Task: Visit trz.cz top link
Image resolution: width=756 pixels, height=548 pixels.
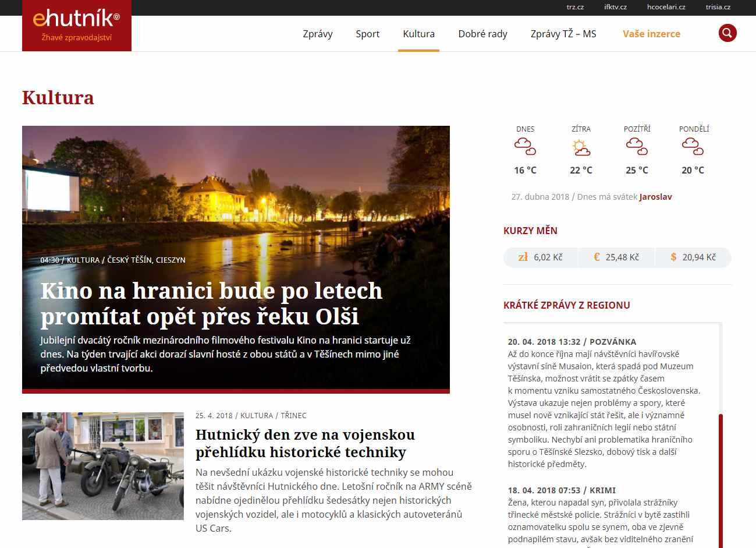Action: [x=575, y=7]
